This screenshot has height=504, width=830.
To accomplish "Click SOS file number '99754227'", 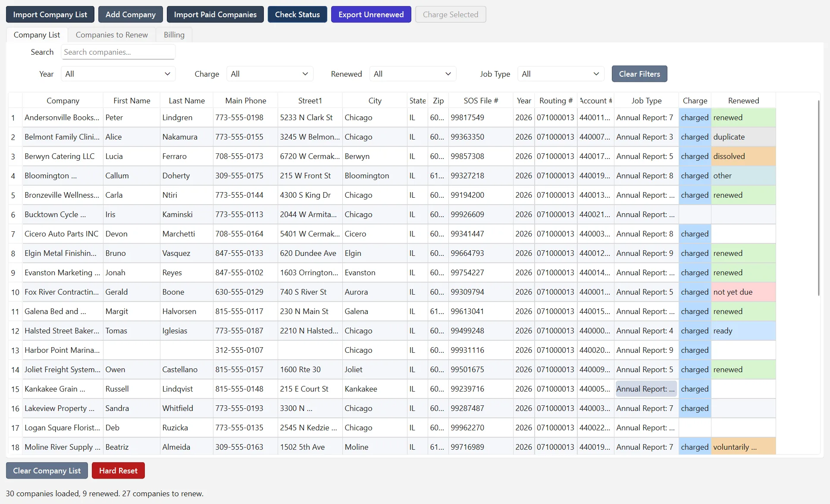I will tap(481, 273).
